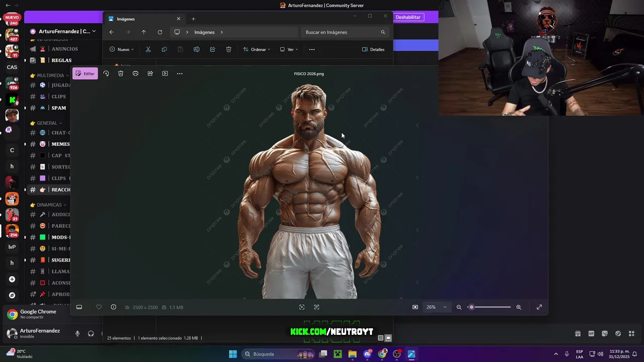
Task: Open the REGLAS channel in Discord
Action: tap(61, 60)
